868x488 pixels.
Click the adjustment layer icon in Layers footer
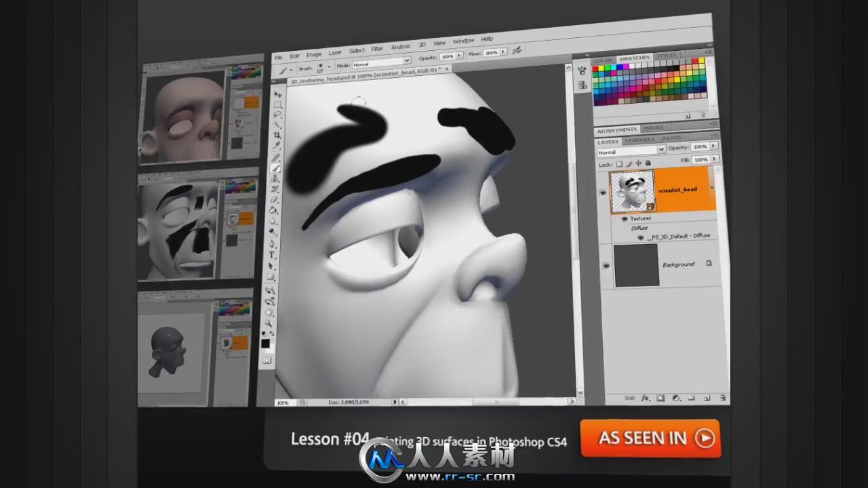pos(676,398)
